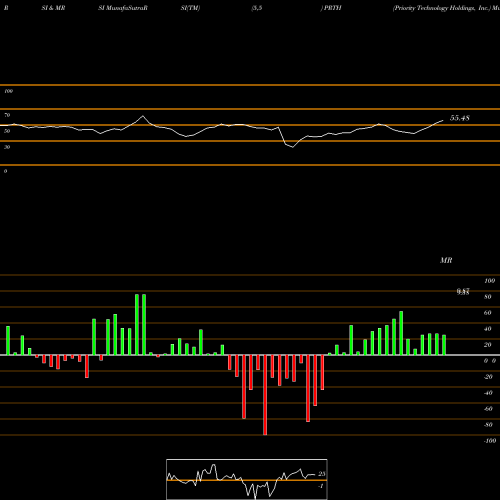Click the MR axis label 60

488,313
